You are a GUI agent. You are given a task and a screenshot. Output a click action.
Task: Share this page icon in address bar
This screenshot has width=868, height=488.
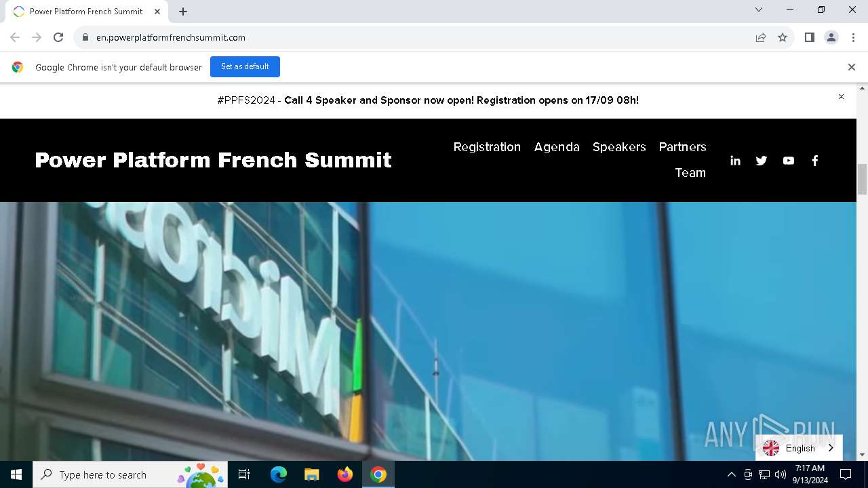click(761, 37)
